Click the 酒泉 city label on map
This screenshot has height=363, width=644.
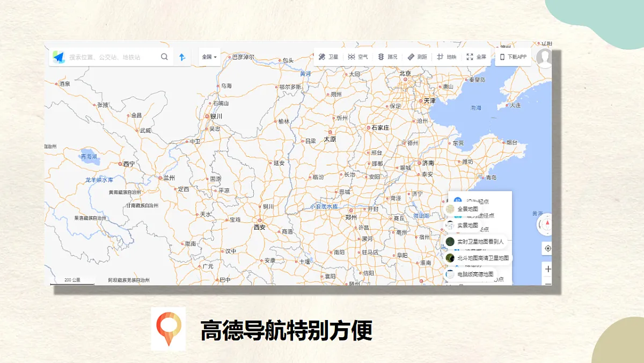click(x=65, y=84)
